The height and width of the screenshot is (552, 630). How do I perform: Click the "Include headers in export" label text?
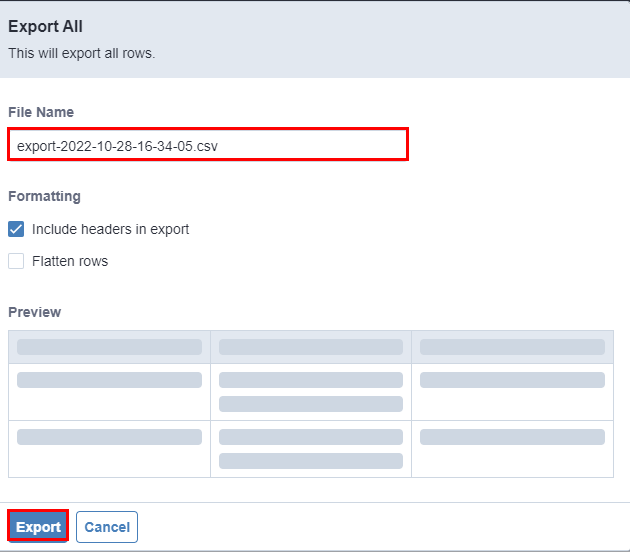pyautogui.click(x=110, y=229)
